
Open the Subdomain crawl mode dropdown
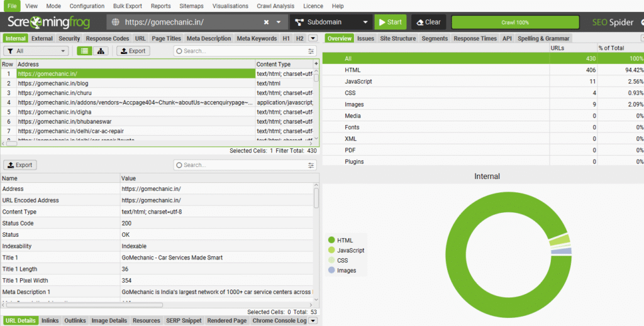click(x=331, y=22)
